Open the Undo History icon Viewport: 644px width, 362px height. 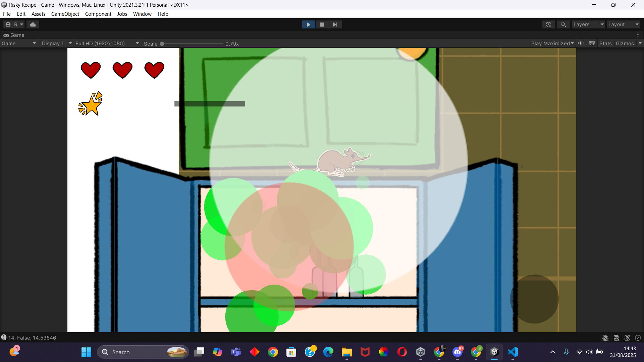[549, 24]
